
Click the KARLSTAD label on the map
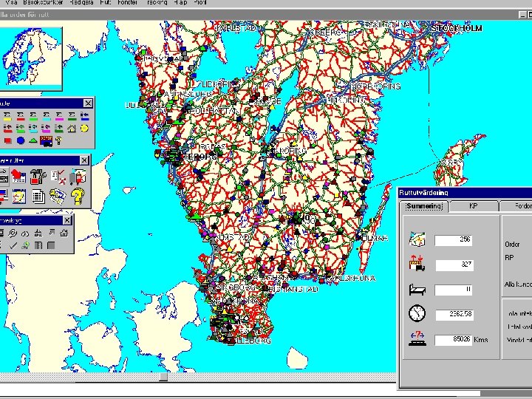pyautogui.click(x=237, y=28)
